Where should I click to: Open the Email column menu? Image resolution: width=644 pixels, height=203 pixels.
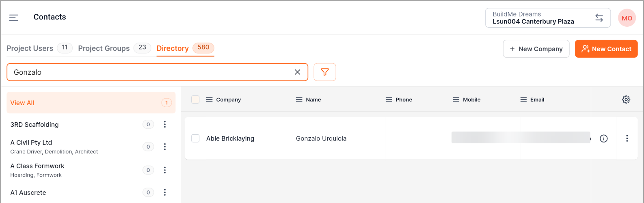click(x=523, y=99)
